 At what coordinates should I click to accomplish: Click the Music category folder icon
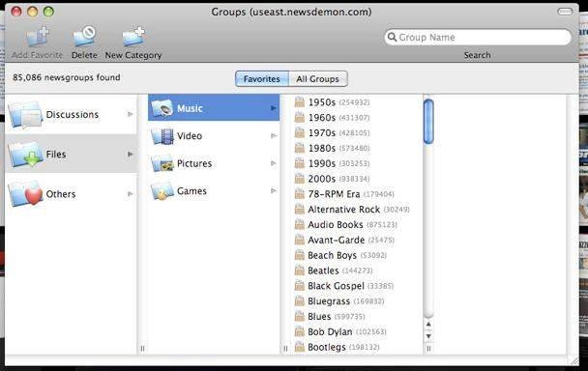(162, 108)
